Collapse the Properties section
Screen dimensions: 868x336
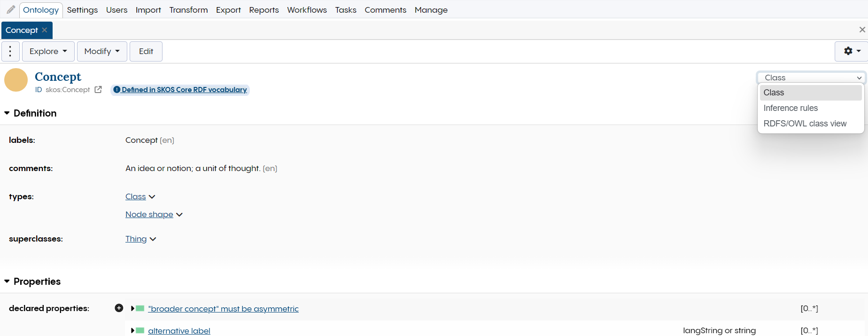[x=7, y=281]
